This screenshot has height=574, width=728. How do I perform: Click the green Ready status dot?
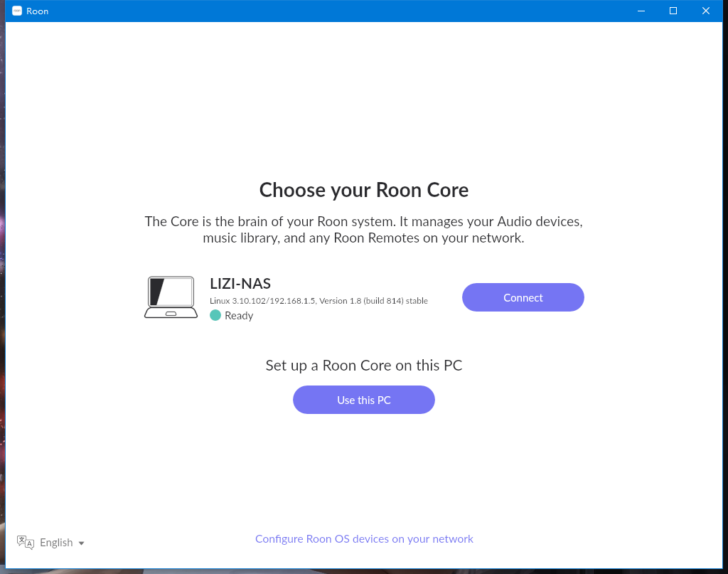click(x=215, y=315)
